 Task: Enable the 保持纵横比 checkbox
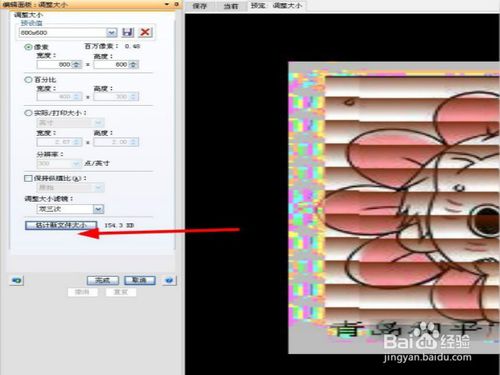click(x=28, y=178)
